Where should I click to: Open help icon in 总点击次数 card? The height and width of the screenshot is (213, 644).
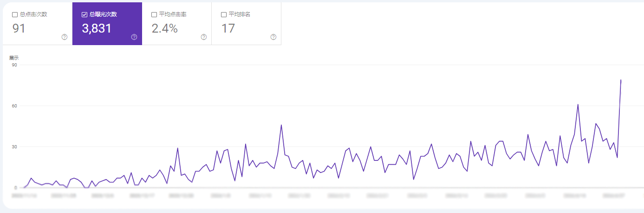[x=65, y=37]
